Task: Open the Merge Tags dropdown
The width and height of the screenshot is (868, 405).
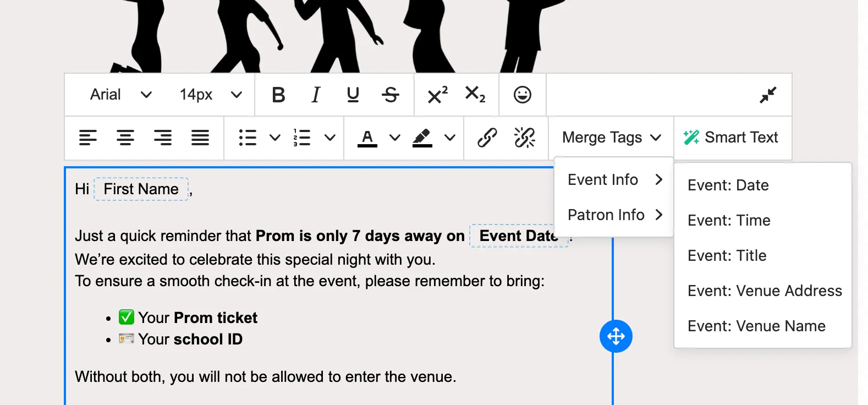Action: [612, 138]
